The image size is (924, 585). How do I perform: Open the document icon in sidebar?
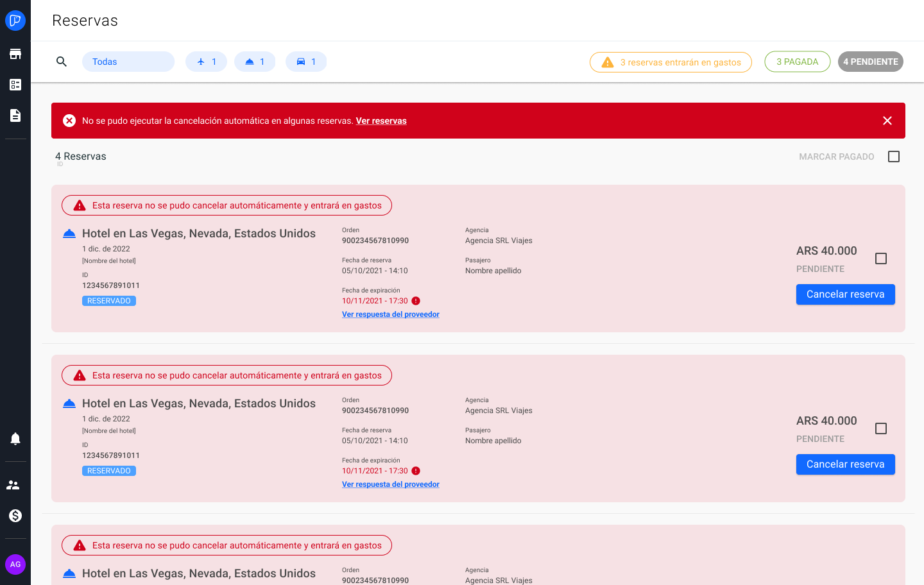(15, 115)
